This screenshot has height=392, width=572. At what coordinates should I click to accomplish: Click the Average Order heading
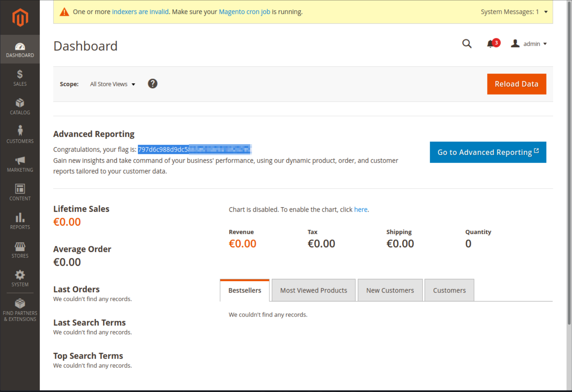[82, 249]
